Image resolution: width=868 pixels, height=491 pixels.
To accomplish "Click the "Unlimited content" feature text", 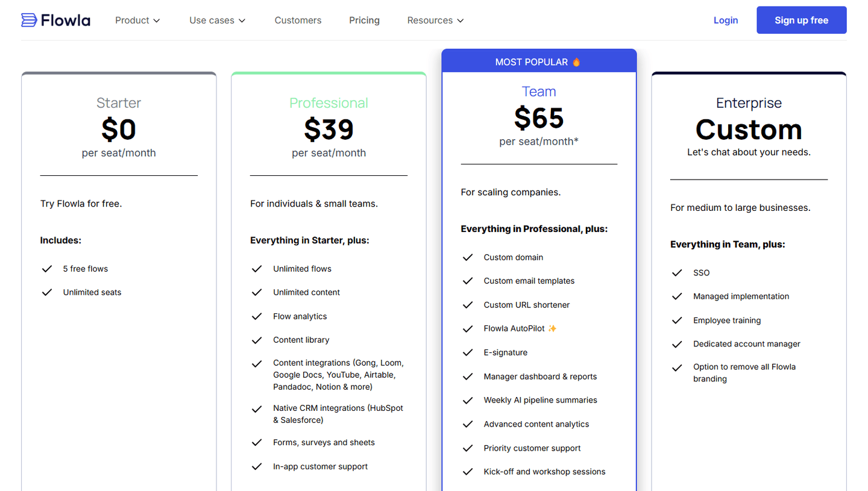I will coord(306,292).
